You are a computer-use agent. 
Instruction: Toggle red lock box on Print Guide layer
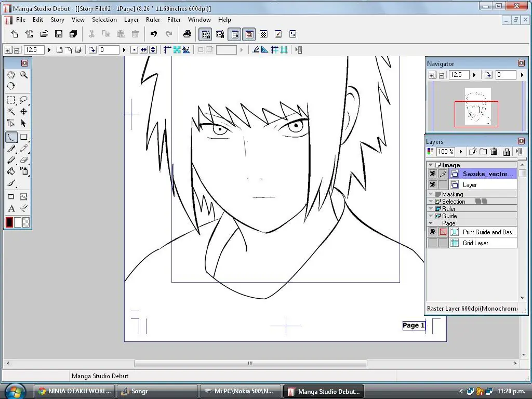click(x=443, y=232)
